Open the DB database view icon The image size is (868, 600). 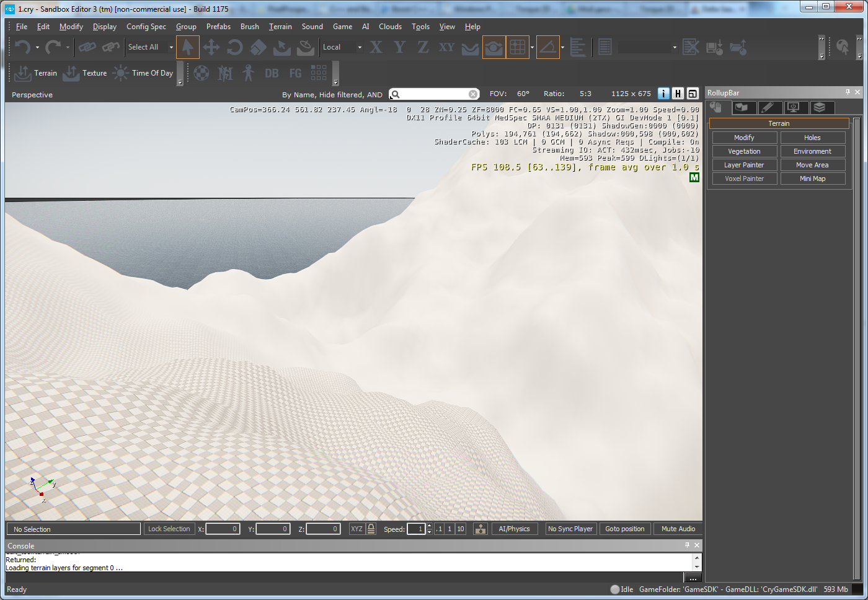pyautogui.click(x=272, y=73)
